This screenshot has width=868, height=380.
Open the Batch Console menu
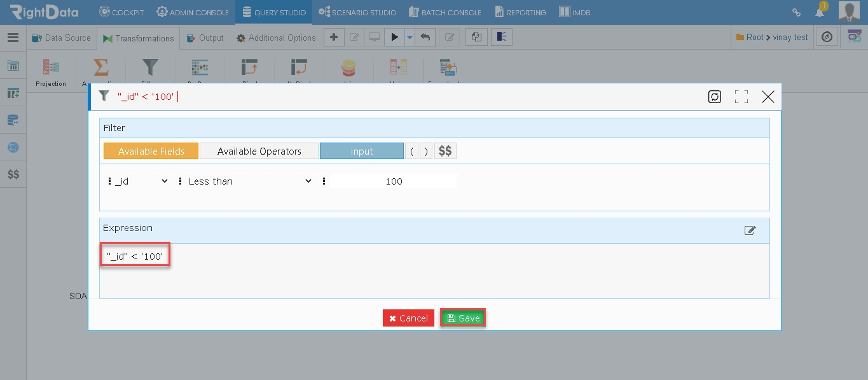[445, 12]
